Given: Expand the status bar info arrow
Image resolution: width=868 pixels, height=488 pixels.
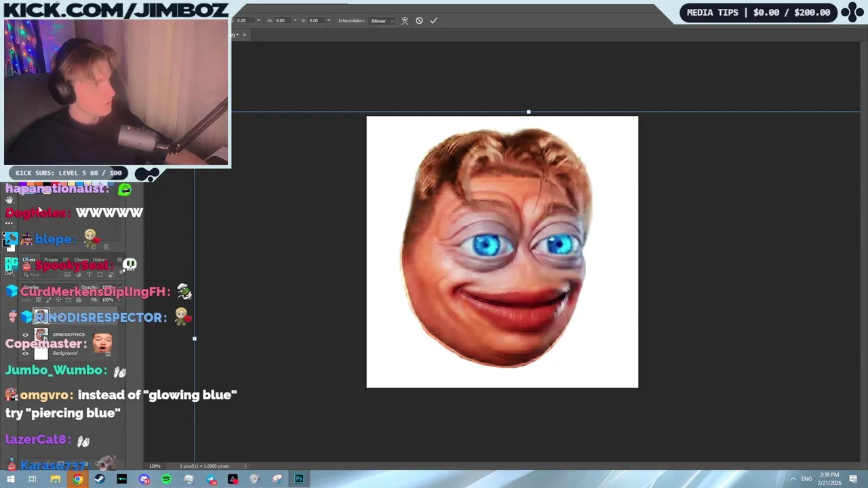Looking at the screenshot, I should (245, 466).
